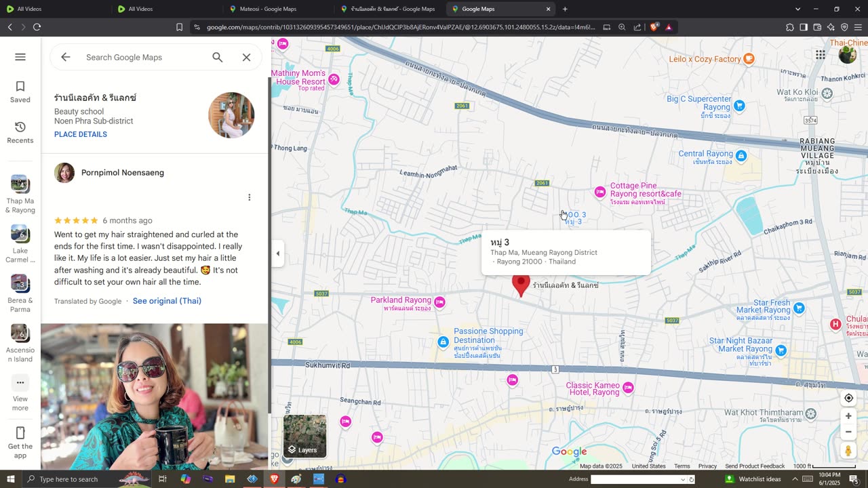Click the magnifier search icon in Maps
The height and width of the screenshot is (488, 868).
tap(218, 57)
